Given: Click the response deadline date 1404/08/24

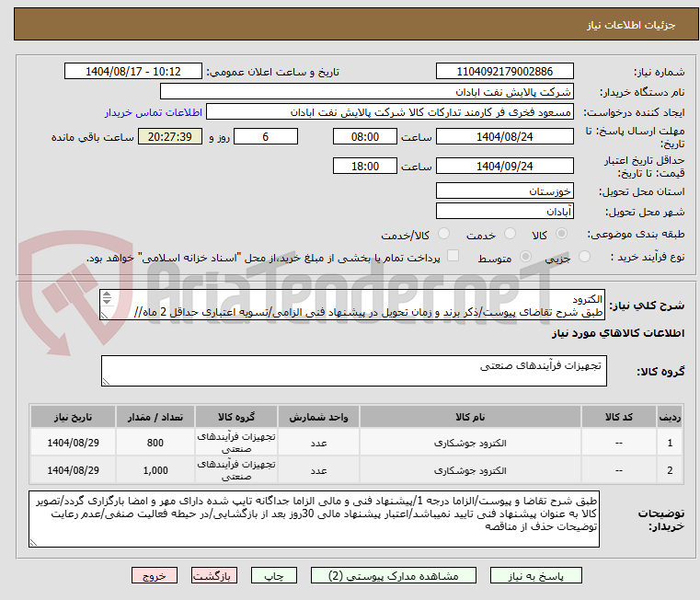Looking at the screenshot, I should tap(504, 137).
